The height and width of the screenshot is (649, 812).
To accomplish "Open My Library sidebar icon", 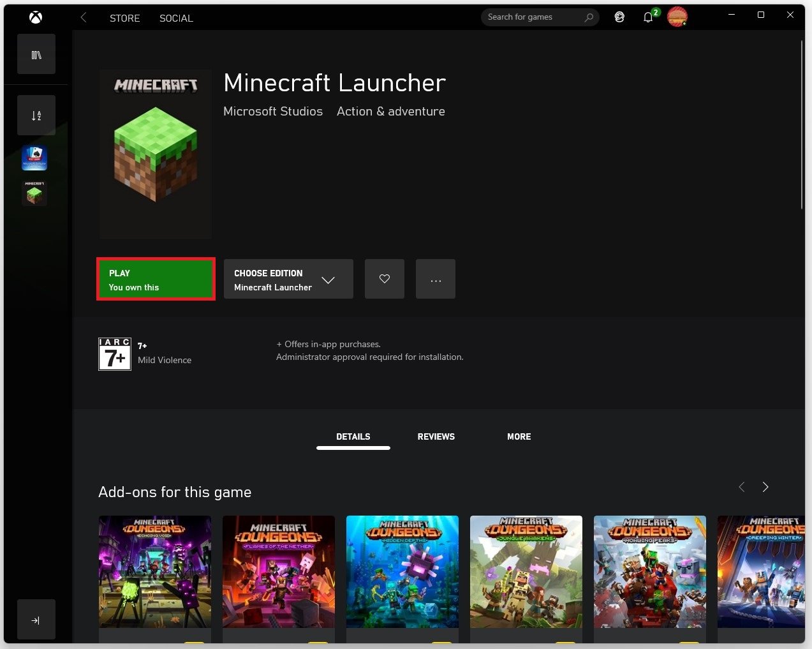I will tap(36, 55).
